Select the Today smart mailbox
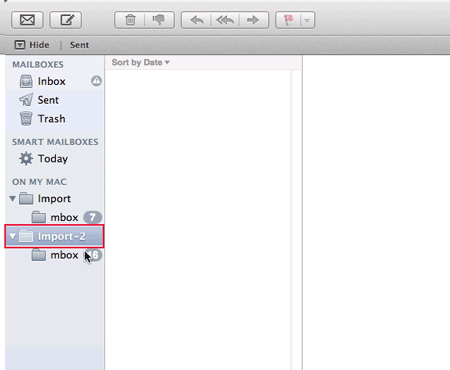 pos(54,158)
